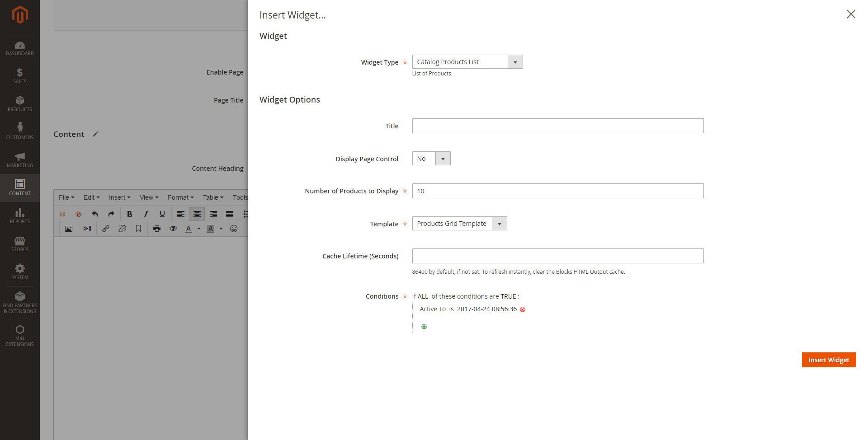Focus the Title input field
868x440 pixels.
click(558, 126)
